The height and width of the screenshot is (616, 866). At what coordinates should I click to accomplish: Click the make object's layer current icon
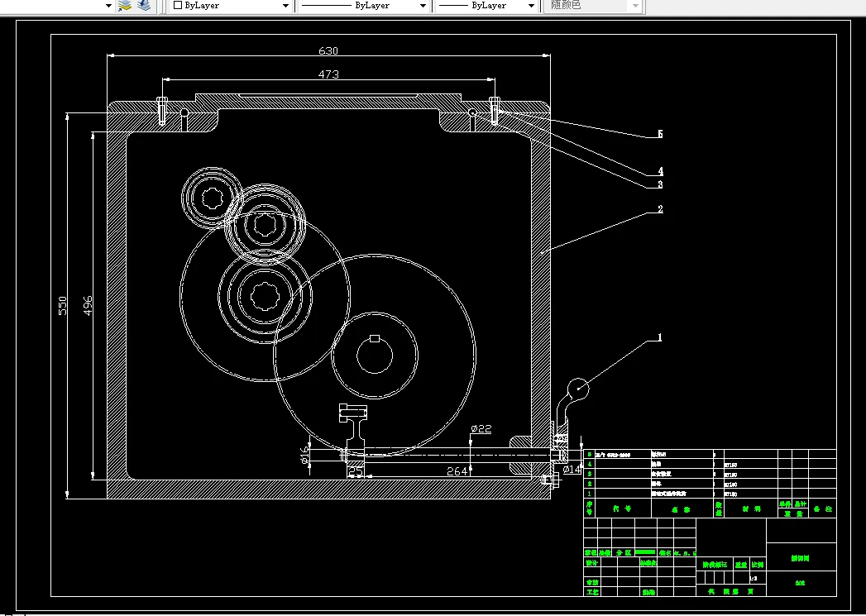126,6
